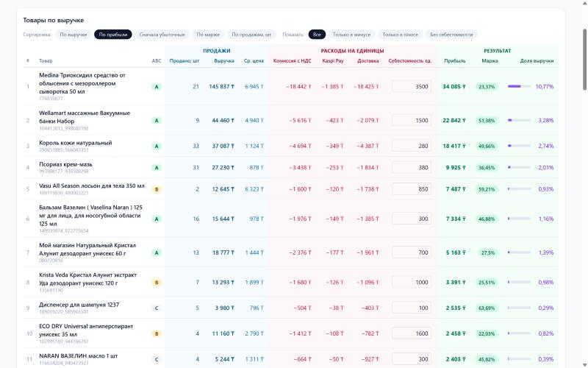Edit cost field 1000 for Krista Veda
588x368 pixels.
412,283
